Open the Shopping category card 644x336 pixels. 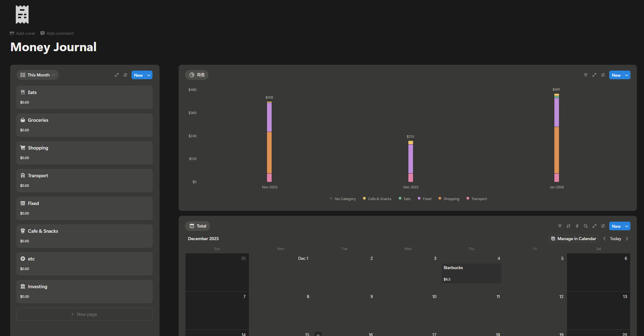(x=84, y=153)
